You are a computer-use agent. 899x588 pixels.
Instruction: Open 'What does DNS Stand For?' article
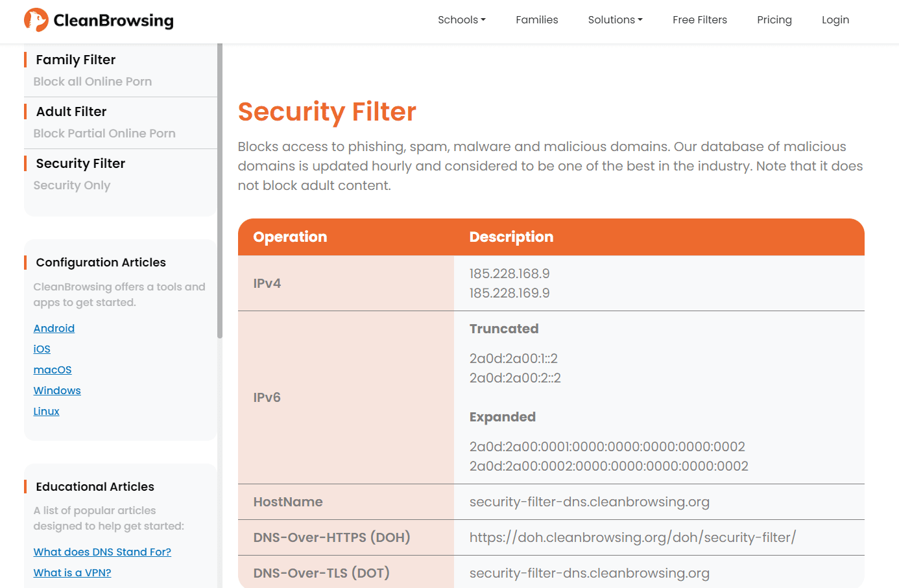click(x=102, y=552)
